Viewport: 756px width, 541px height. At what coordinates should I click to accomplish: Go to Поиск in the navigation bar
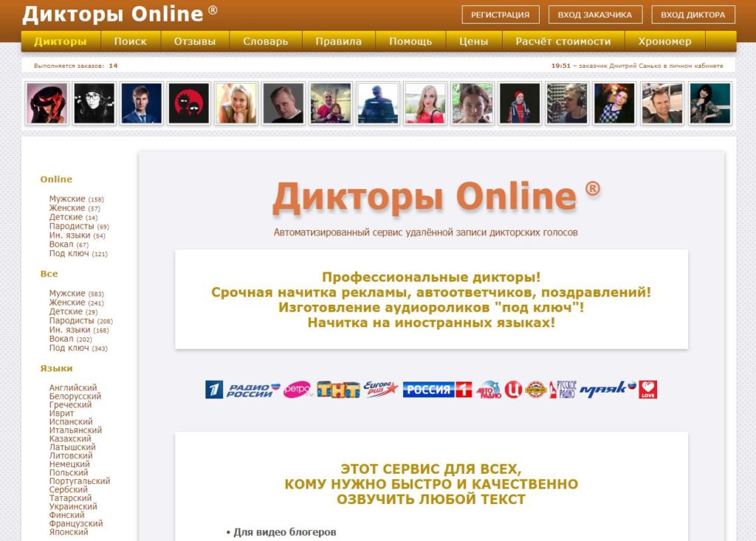pos(130,41)
